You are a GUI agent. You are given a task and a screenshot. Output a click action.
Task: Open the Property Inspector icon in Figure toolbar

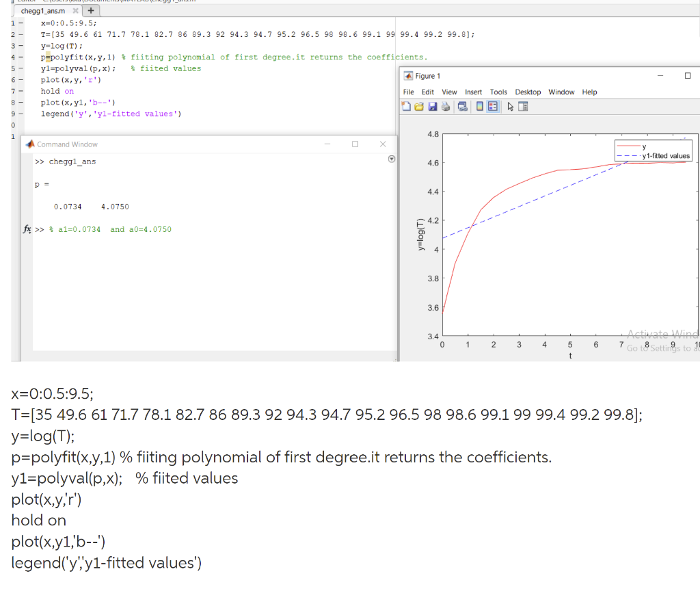(523, 106)
